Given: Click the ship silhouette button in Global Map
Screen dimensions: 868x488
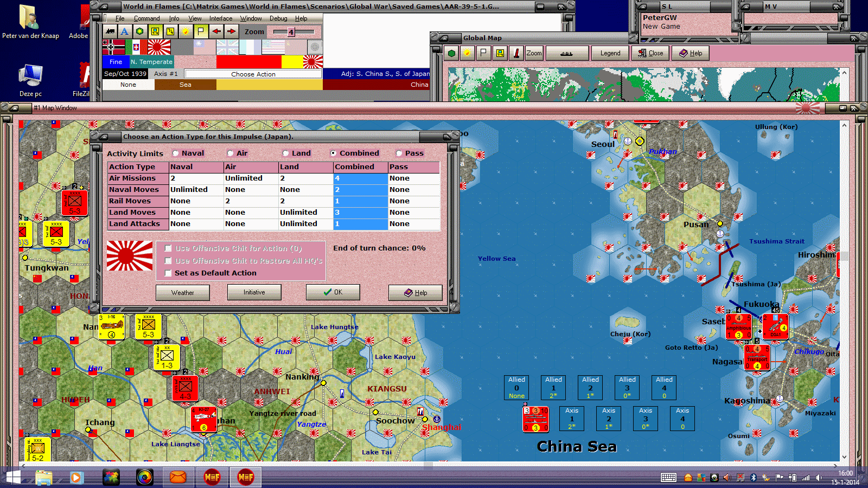Looking at the screenshot, I should pos(567,53).
